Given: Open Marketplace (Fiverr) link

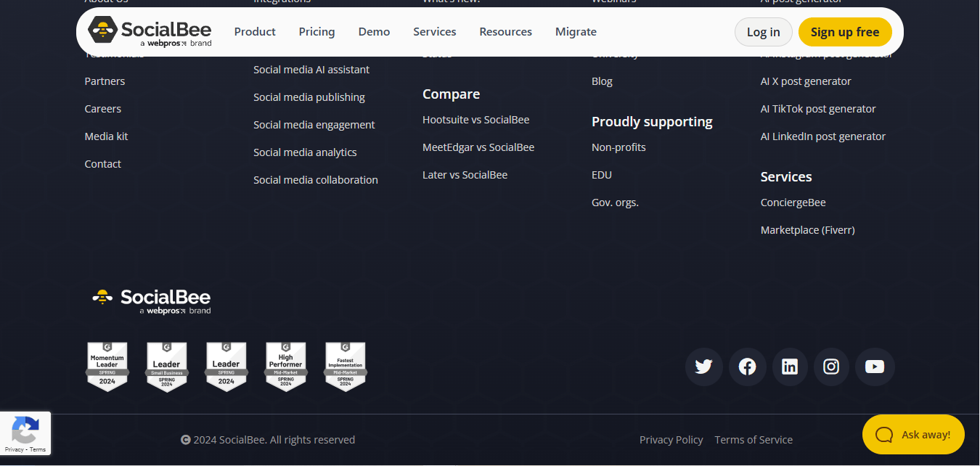Looking at the screenshot, I should (808, 230).
